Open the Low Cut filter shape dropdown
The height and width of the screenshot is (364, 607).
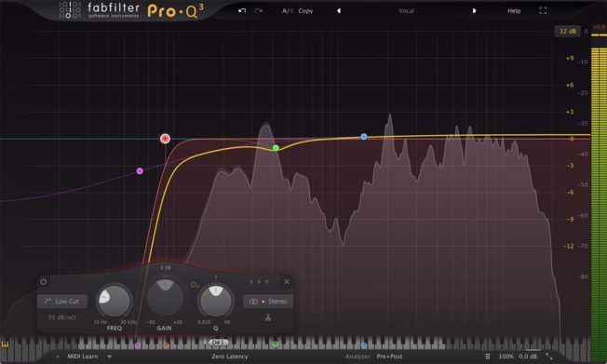click(x=62, y=301)
